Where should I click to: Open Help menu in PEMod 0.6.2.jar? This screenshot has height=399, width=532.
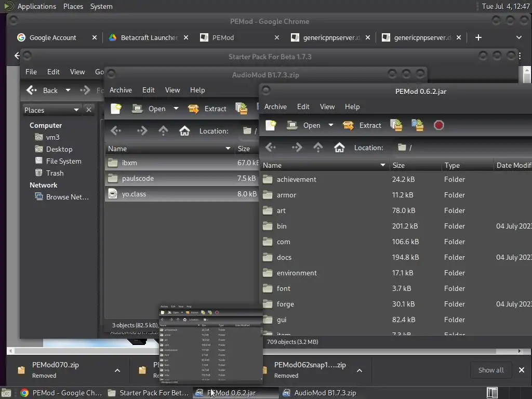(x=352, y=107)
